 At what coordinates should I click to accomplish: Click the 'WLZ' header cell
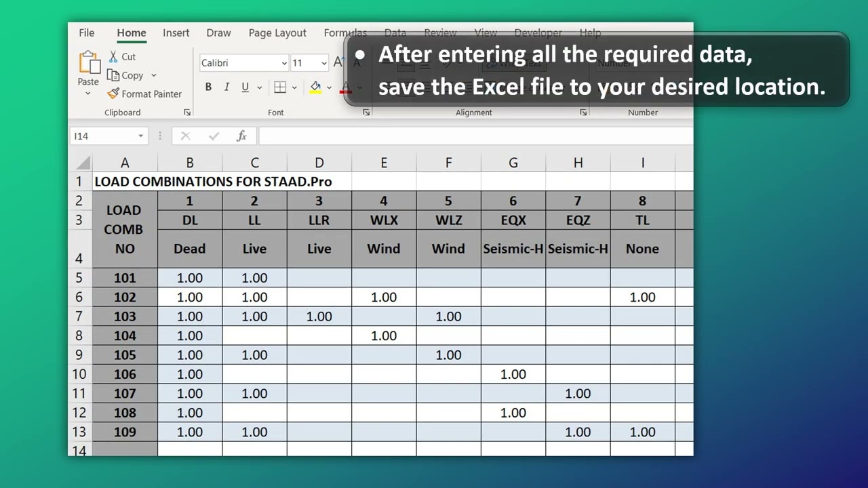pos(449,220)
